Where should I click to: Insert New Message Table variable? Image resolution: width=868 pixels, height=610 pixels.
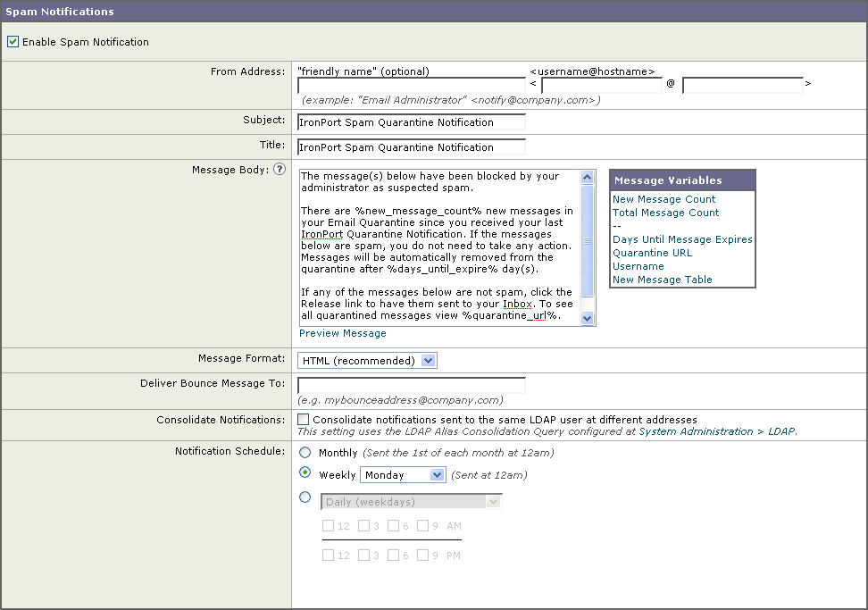click(x=662, y=280)
